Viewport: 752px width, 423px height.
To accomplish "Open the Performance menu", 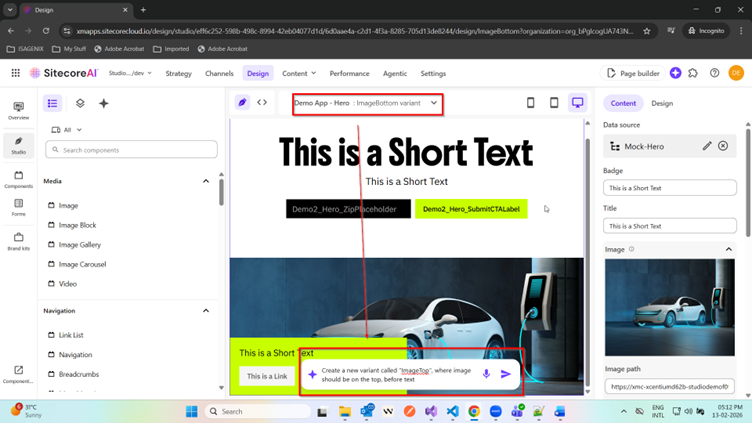I will pyautogui.click(x=349, y=73).
